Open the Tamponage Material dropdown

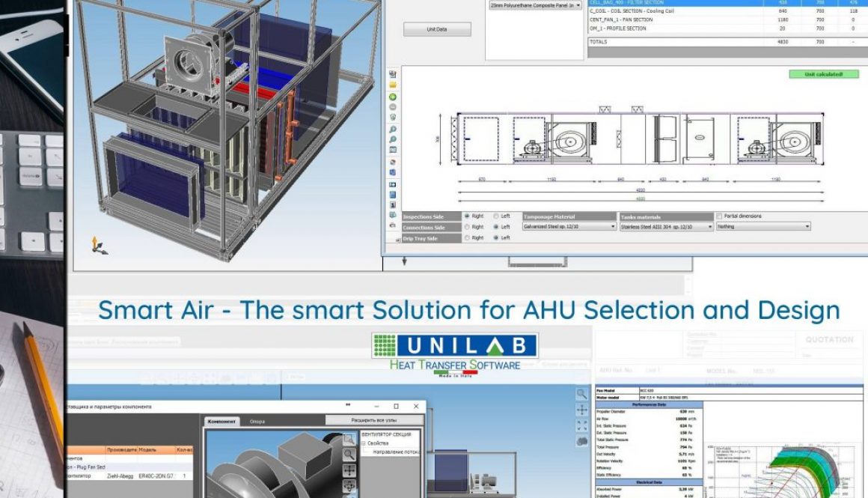pyautogui.click(x=612, y=225)
